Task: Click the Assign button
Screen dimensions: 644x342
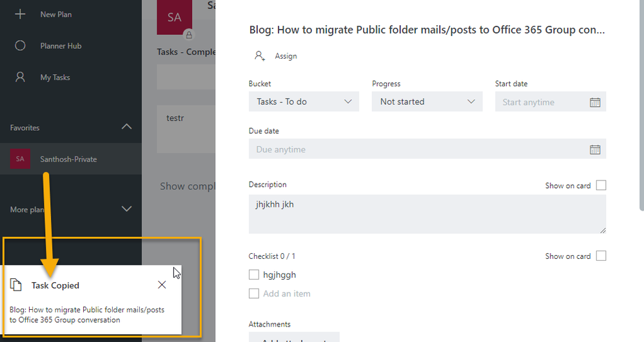Action: [x=286, y=56]
